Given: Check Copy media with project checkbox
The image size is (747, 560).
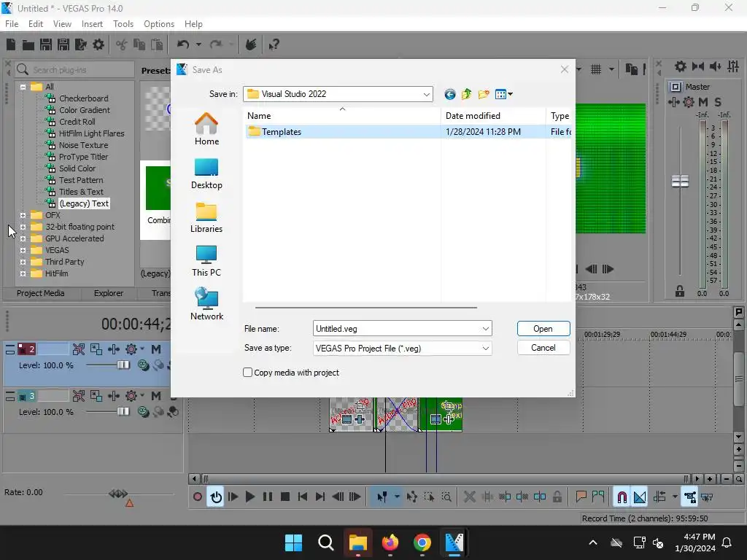Looking at the screenshot, I should click(x=248, y=373).
